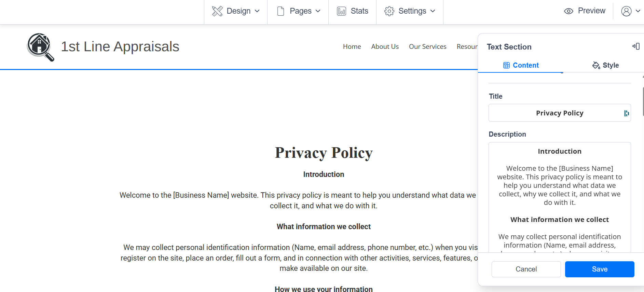Click the Description field label
The image size is (644, 292).
pos(507,134)
